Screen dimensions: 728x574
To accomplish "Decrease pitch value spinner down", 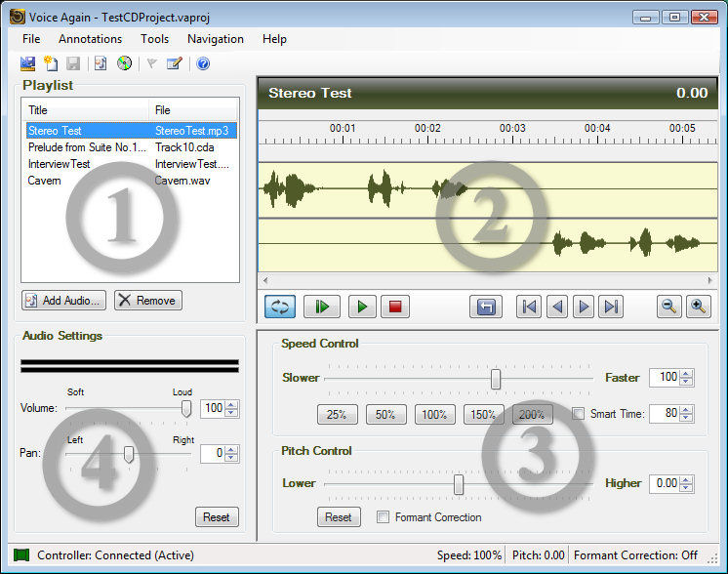I will 686,488.
